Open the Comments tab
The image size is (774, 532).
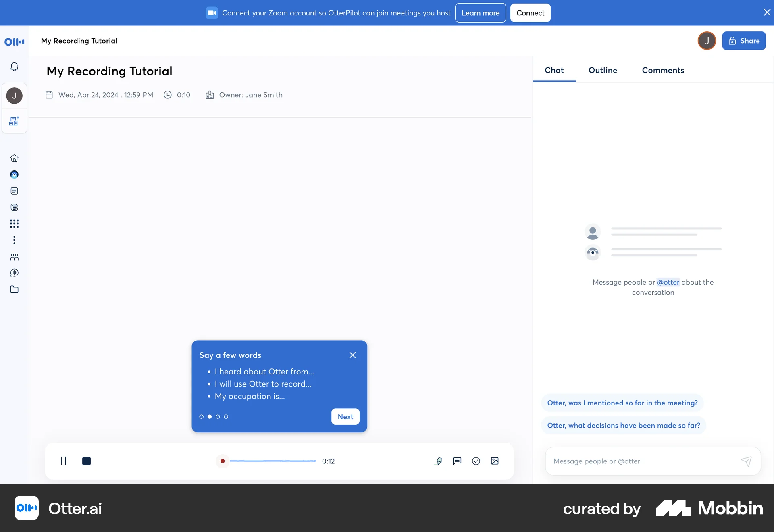tap(663, 70)
